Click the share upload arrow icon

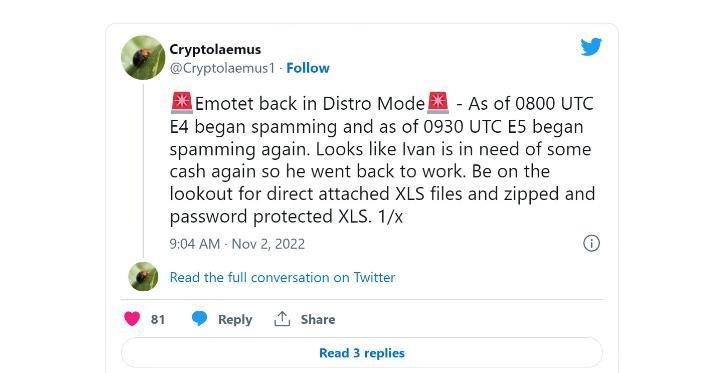pyautogui.click(x=282, y=319)
